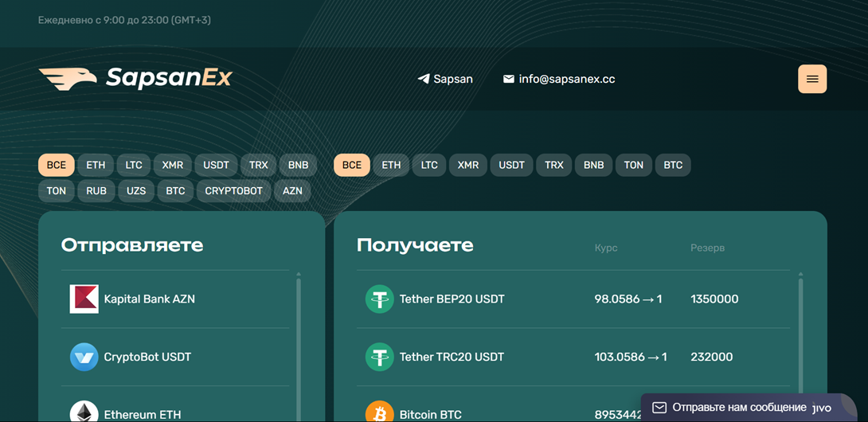868x422 pixels.
Task: Choose Tether BEP20 USDT to receive
Action: (573, 299)
